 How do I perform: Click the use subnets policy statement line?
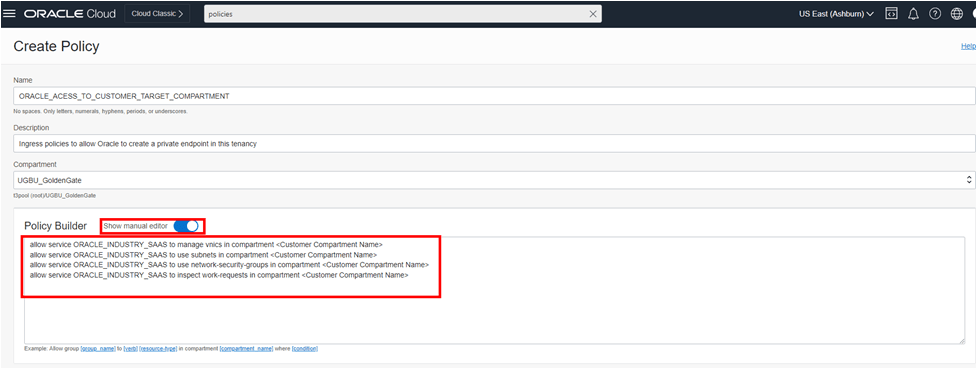[x=203, y=255]
